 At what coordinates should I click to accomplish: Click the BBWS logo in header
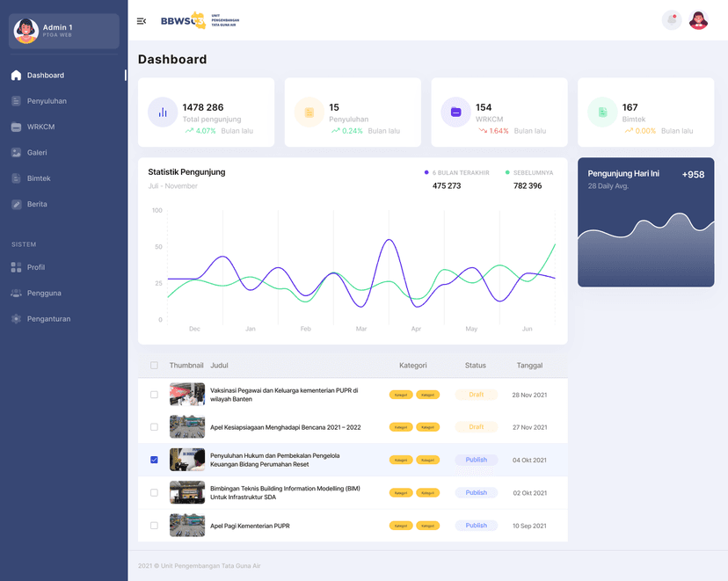tap(199, 20)
